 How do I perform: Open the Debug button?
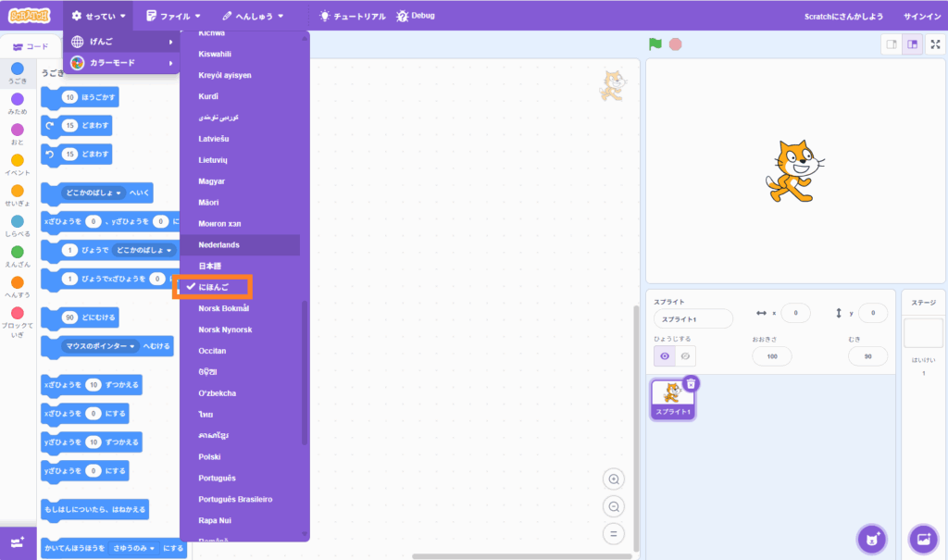pos(416,16)
